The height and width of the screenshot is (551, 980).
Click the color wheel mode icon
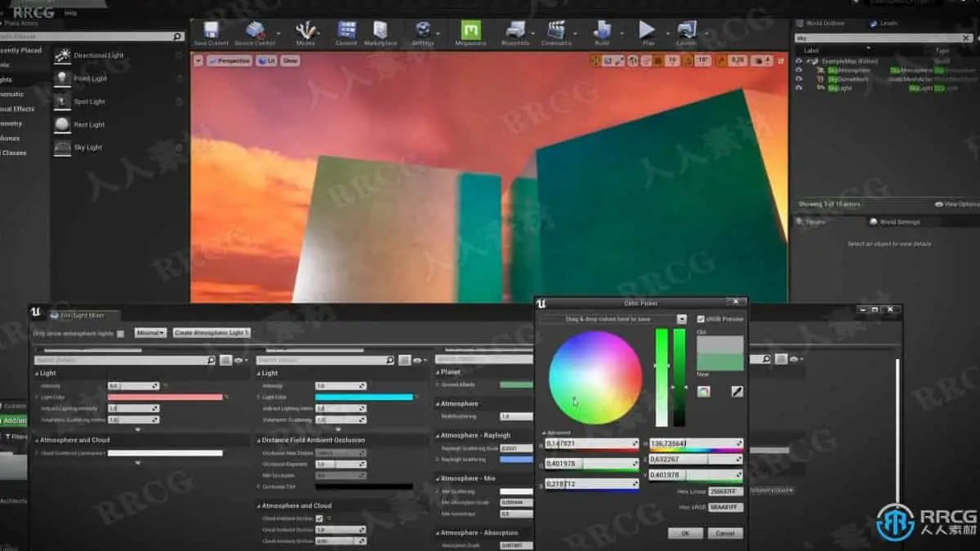pyautogui.click(x=703, y=391)
